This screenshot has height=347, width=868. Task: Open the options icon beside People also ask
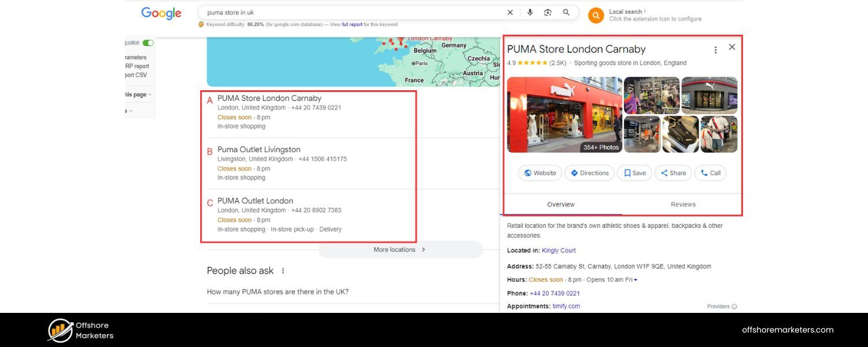pyautogui.click(x=282, y=271)
